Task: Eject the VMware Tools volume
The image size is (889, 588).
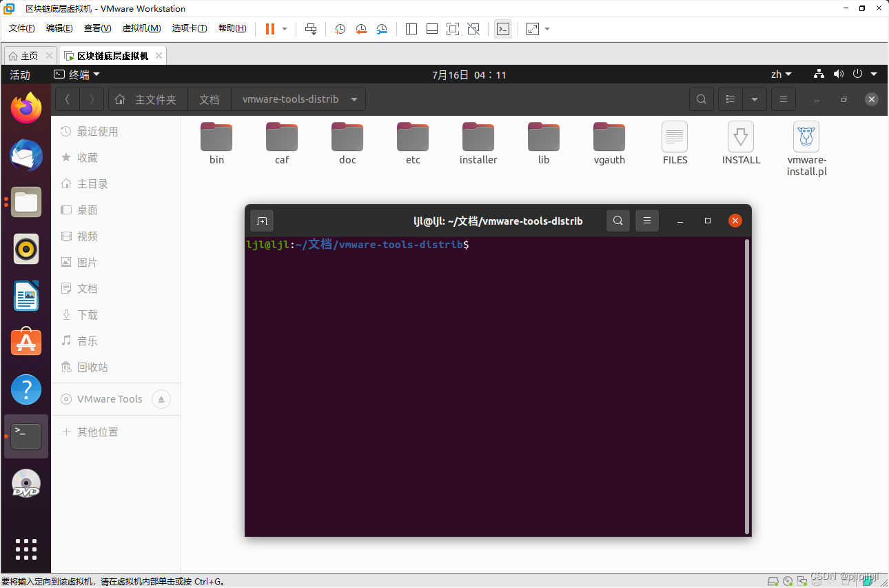Action: tap(161, 399)
